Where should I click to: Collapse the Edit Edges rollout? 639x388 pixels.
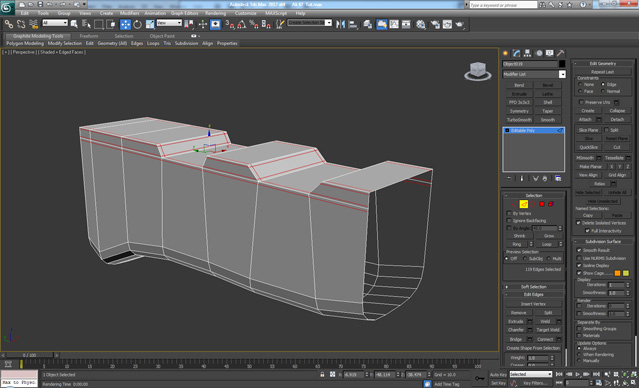[534, 294]
